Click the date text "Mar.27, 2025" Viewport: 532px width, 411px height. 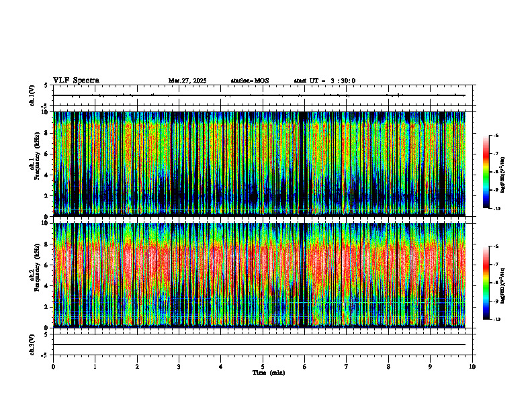pos(187,81)
